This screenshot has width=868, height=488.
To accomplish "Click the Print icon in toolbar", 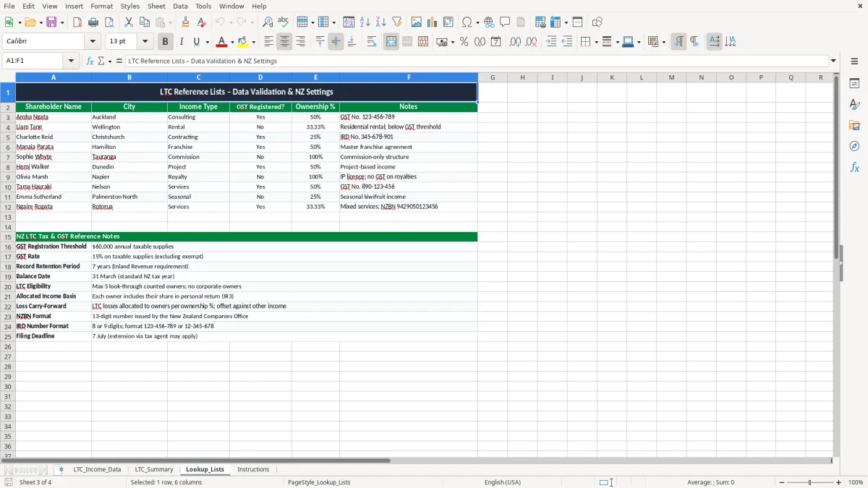I will tap(93, 22).
